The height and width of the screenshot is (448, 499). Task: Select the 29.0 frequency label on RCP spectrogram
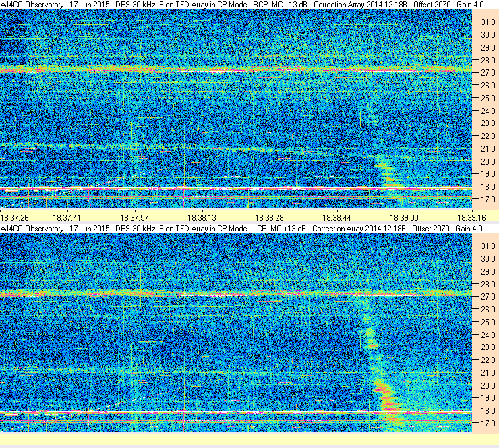click(x=488, y=48)
